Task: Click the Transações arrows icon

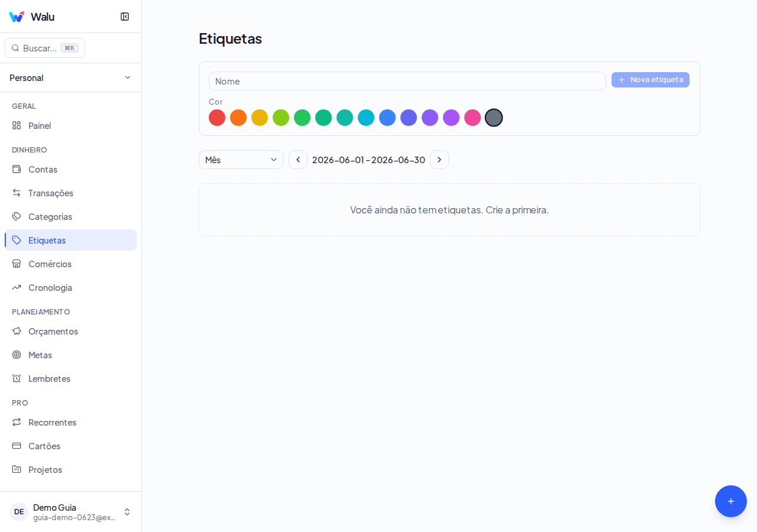Action: [x=17, y=193]
